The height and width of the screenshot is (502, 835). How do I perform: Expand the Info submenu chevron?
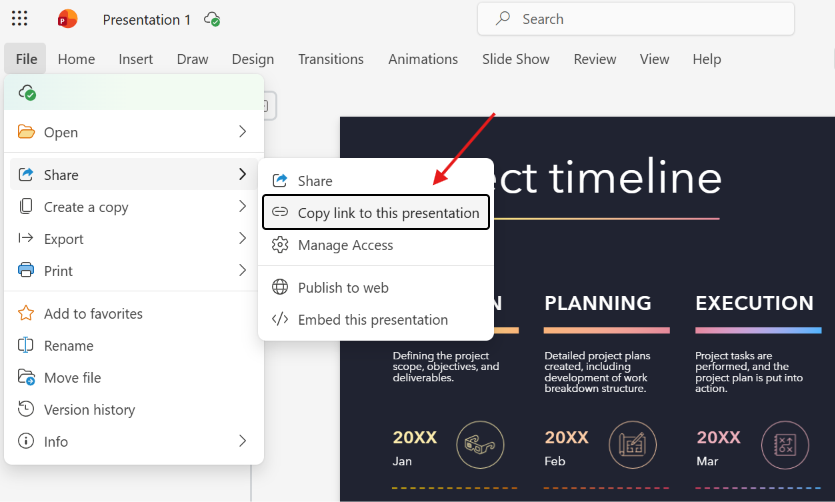pyautogui.click(x=242, y=441)
